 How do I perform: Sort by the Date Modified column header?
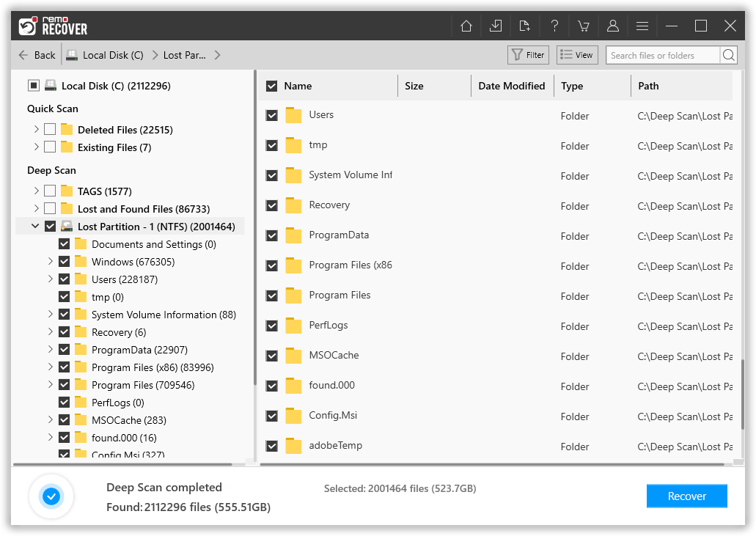click(512, 86)
